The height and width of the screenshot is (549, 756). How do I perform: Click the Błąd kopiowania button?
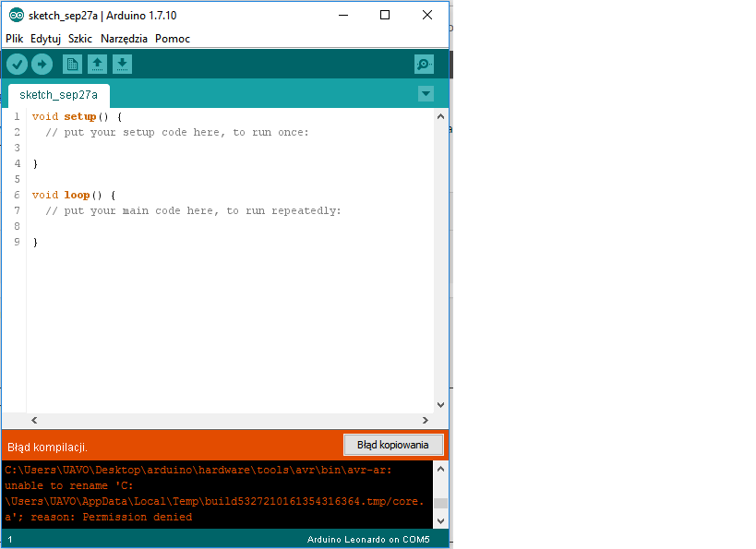(393, 445)
